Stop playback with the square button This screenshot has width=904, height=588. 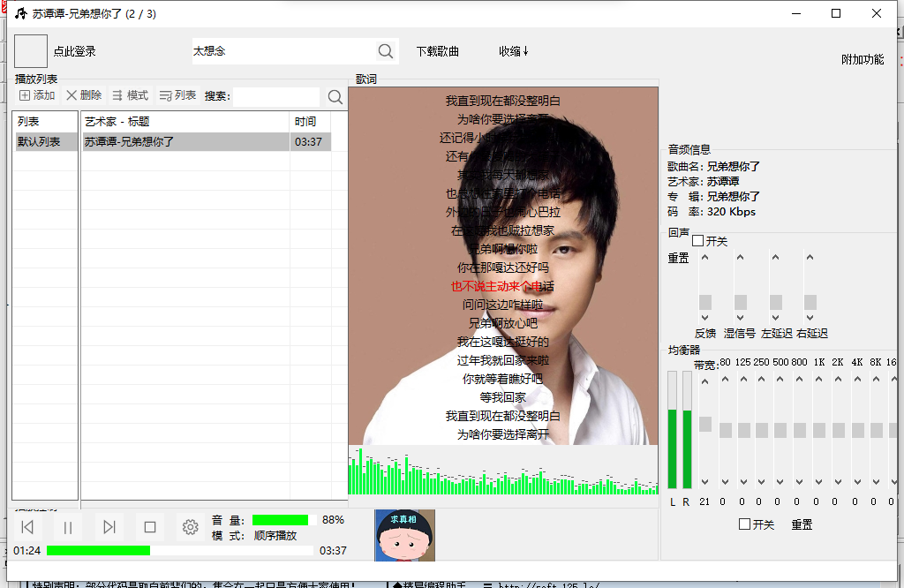pos(150,527)
